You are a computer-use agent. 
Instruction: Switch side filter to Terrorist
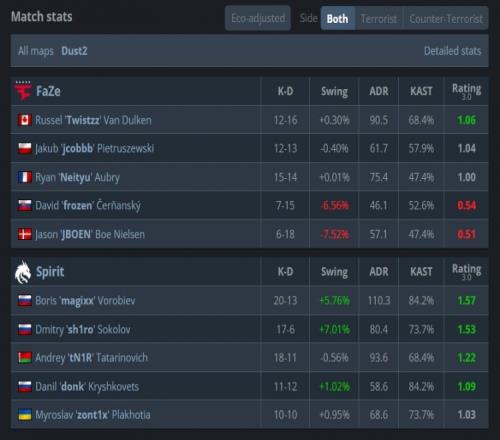379,19
